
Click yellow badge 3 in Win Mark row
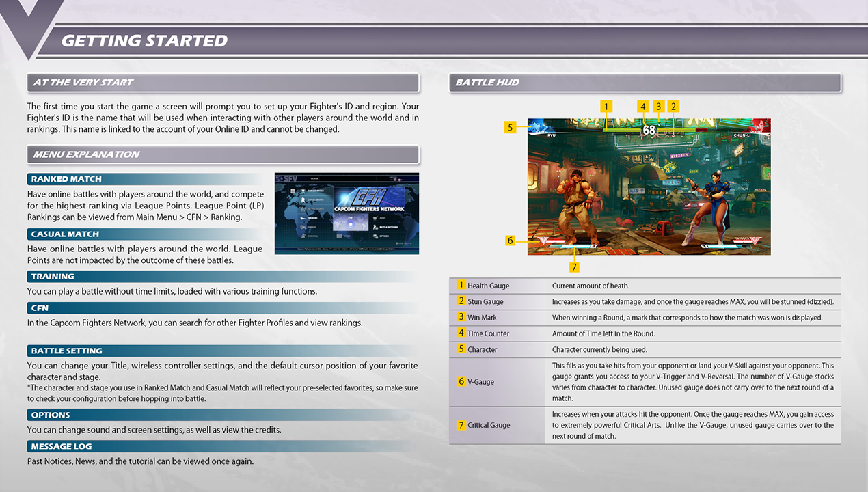click(x=461, y=317)
